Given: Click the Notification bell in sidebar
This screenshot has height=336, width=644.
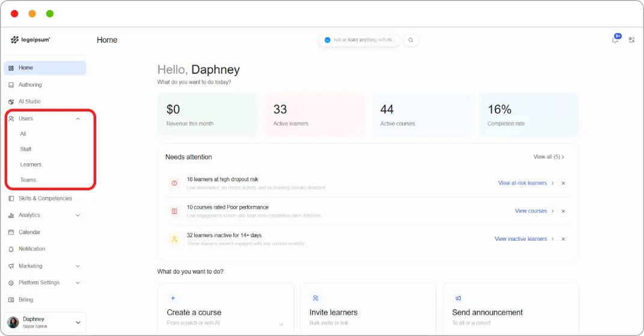Looking at the screenshot, I should 11,249.
